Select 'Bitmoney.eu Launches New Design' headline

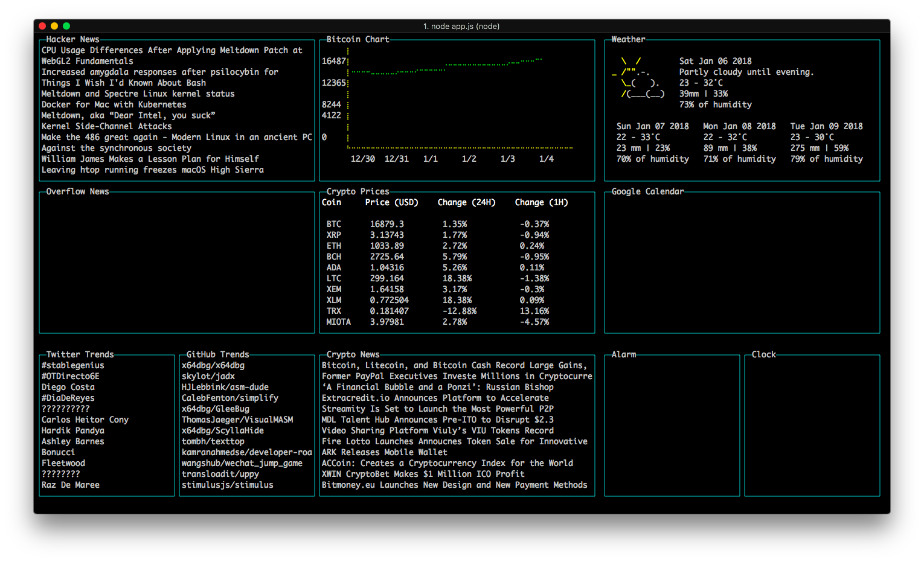454,485
